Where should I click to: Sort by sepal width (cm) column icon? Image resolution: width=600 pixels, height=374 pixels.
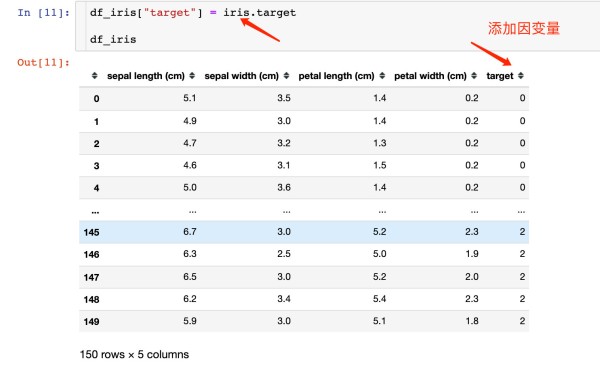[286, 76]
